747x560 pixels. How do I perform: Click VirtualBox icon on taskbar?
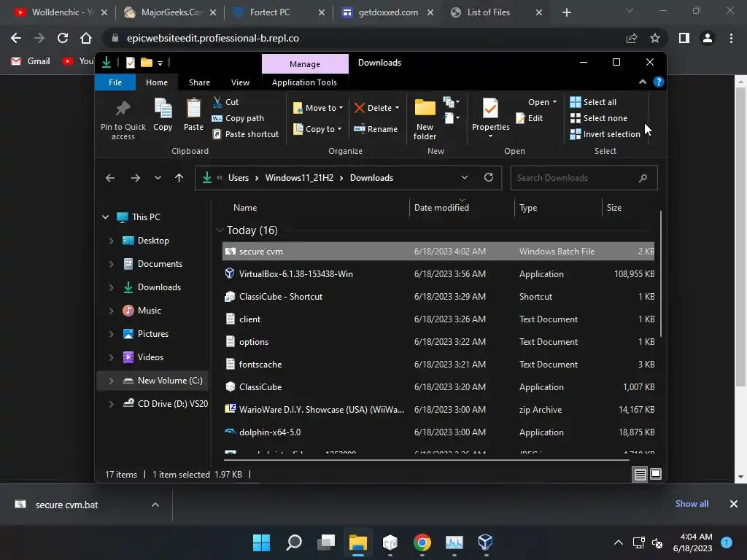(485, 542)
